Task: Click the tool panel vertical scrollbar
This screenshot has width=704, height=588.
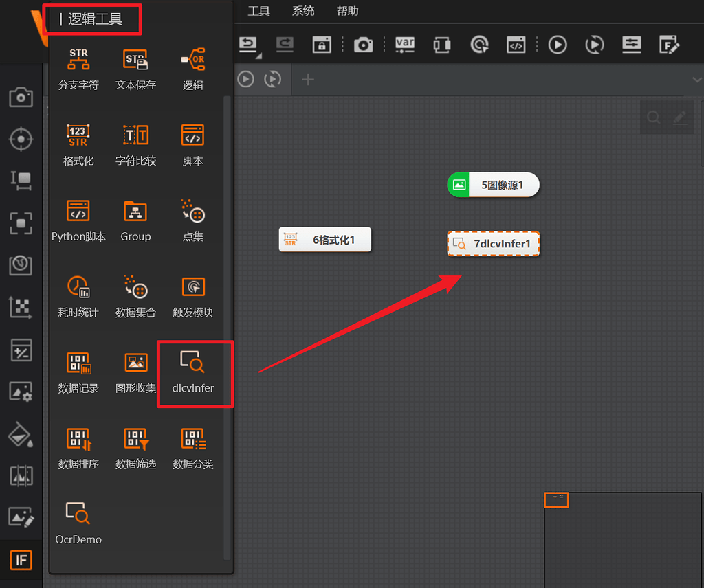Action: pyautogui.click(x=227, y=328)
